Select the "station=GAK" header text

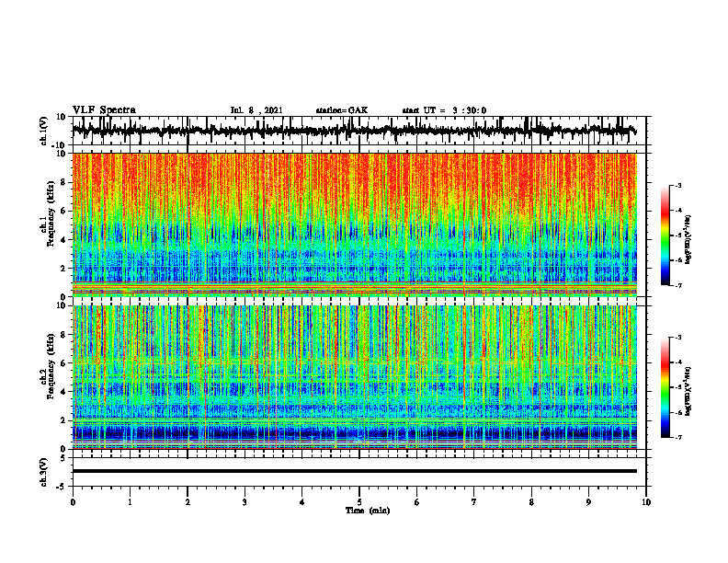[342, 110]
